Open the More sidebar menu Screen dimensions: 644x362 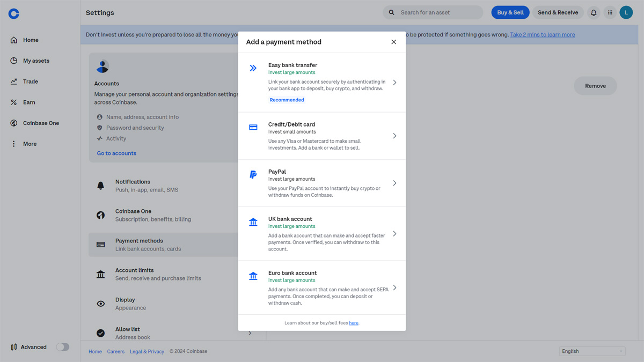coord(40,144)
